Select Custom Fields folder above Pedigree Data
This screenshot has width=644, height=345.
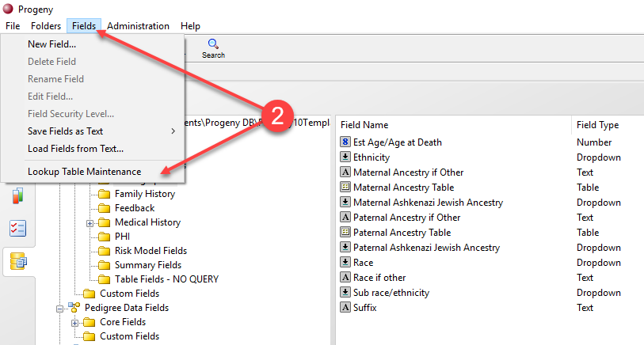129,294
